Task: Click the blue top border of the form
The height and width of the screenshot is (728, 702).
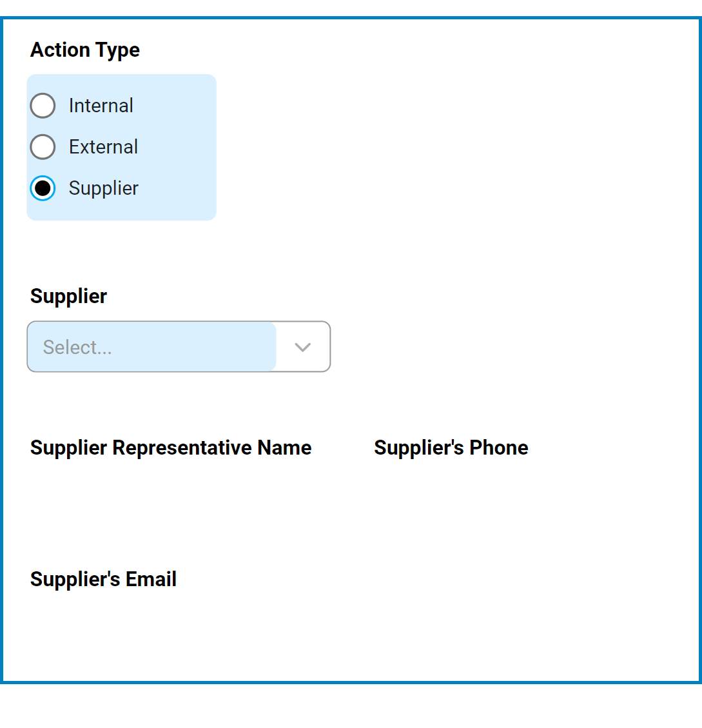Action: (x=351, y=19)
